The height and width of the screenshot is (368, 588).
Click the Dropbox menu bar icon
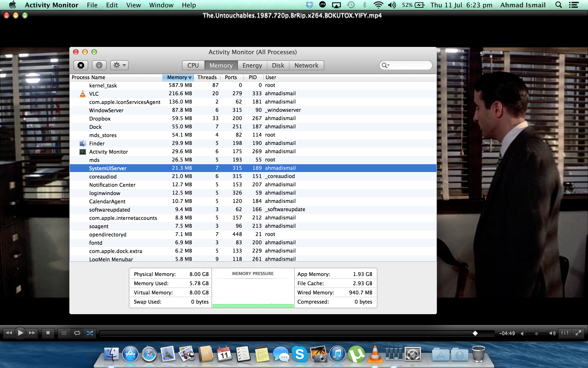pos(309,5)
